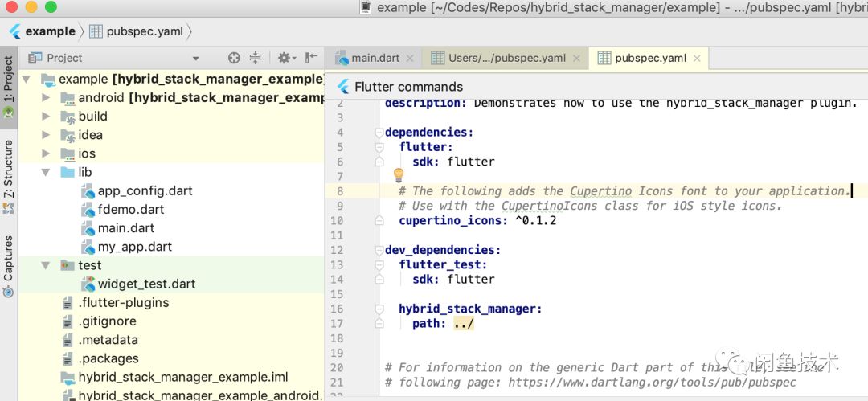Screen dimensions: 868x401
Task: Click the hybrid_stack_manager_example.iml file icon
Action: pyautogui.click(x=68, y=378)
